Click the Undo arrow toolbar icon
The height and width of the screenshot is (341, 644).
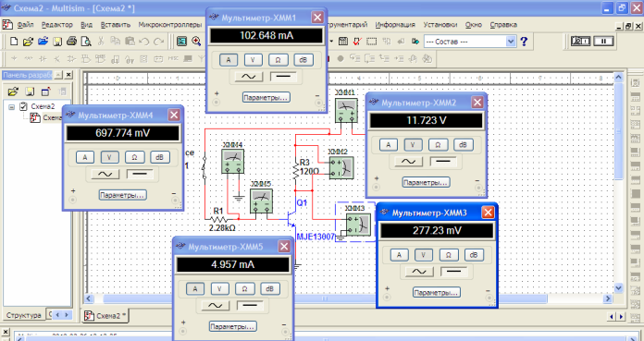click(144, 42)
